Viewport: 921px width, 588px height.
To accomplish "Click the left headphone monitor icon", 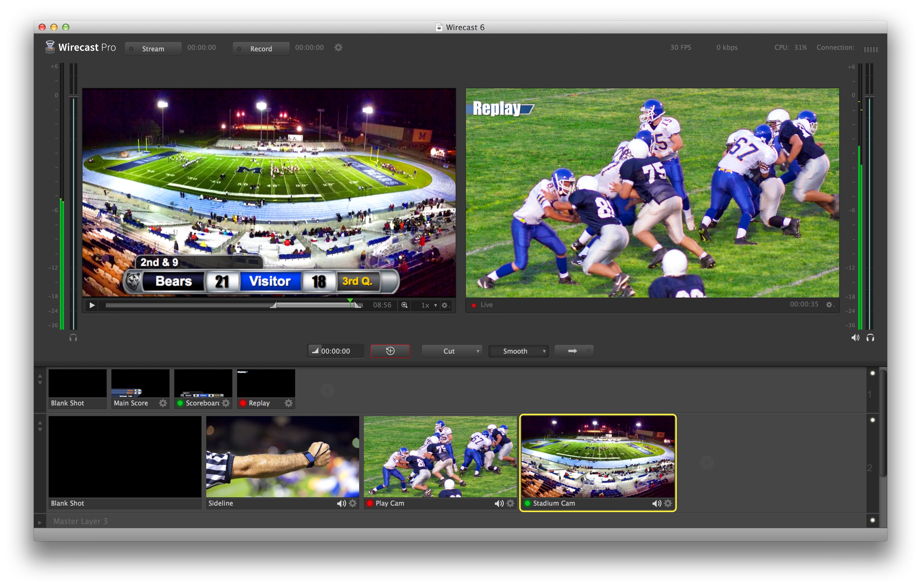I will point(73,338).
